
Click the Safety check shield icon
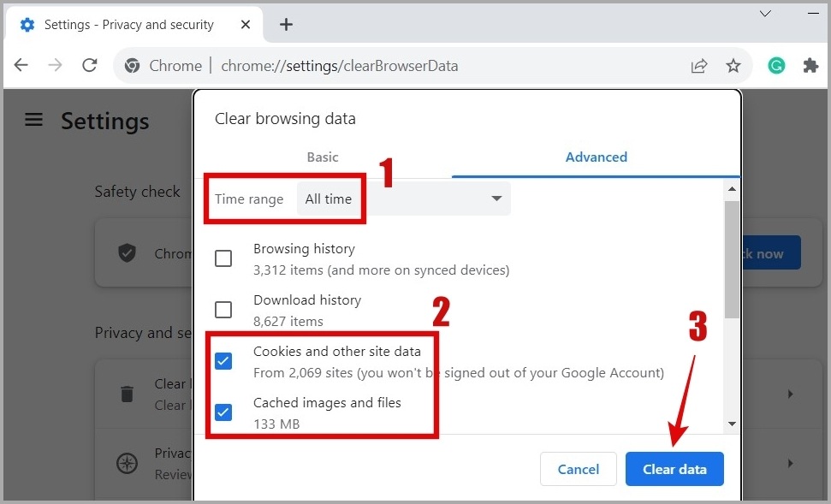tap(128, 252)
